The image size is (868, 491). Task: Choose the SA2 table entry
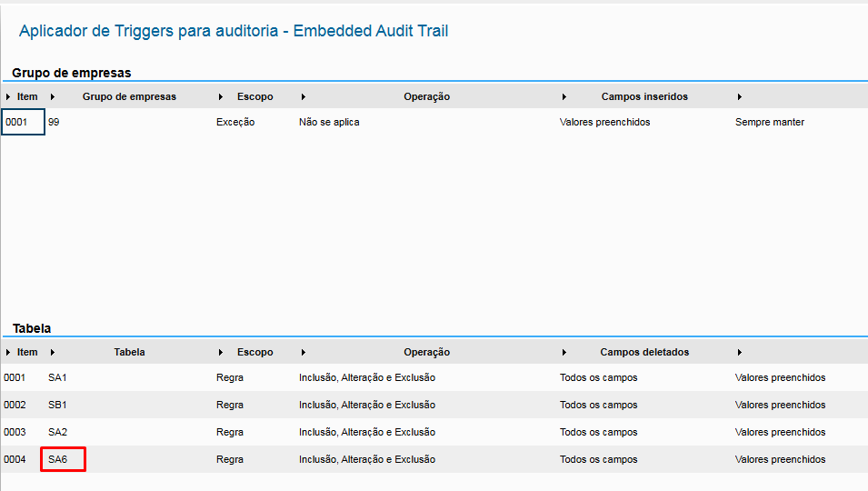(58, 432)
